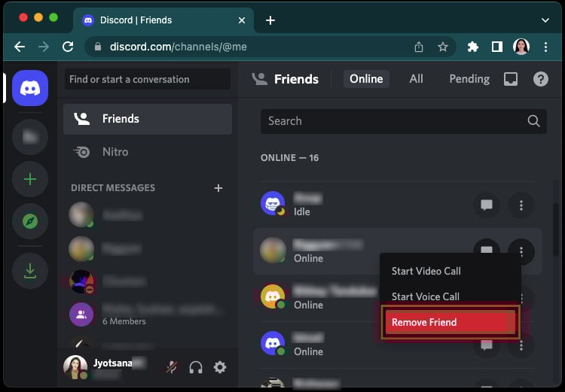Choose Start Voice Call in context menu
This screenshot has width=565, height=392.
450,296
